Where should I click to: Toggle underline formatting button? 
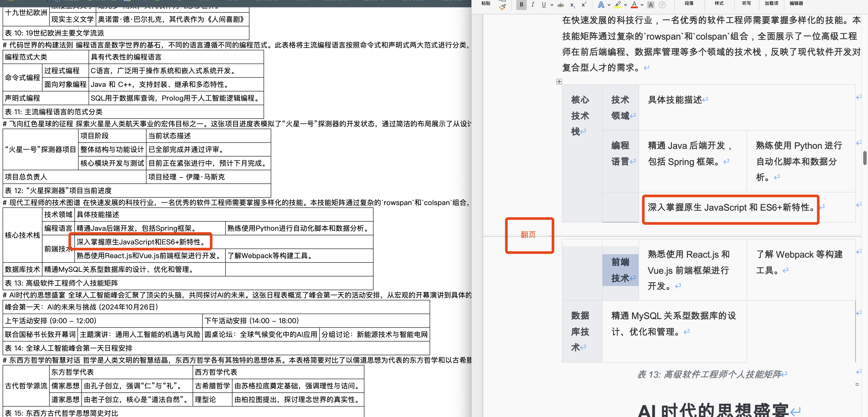pyautogui.click(x=543, y=5)
